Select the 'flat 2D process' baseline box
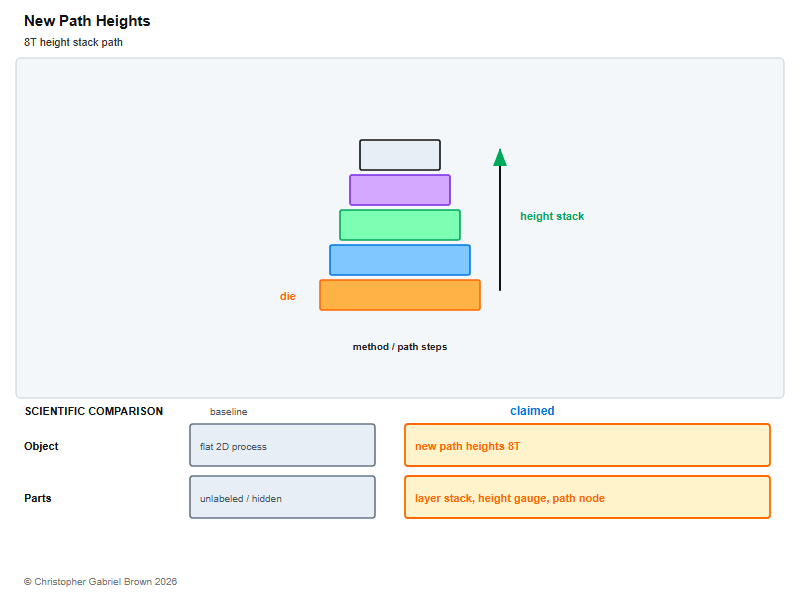The image size is (800, 600). pos(282,445)
